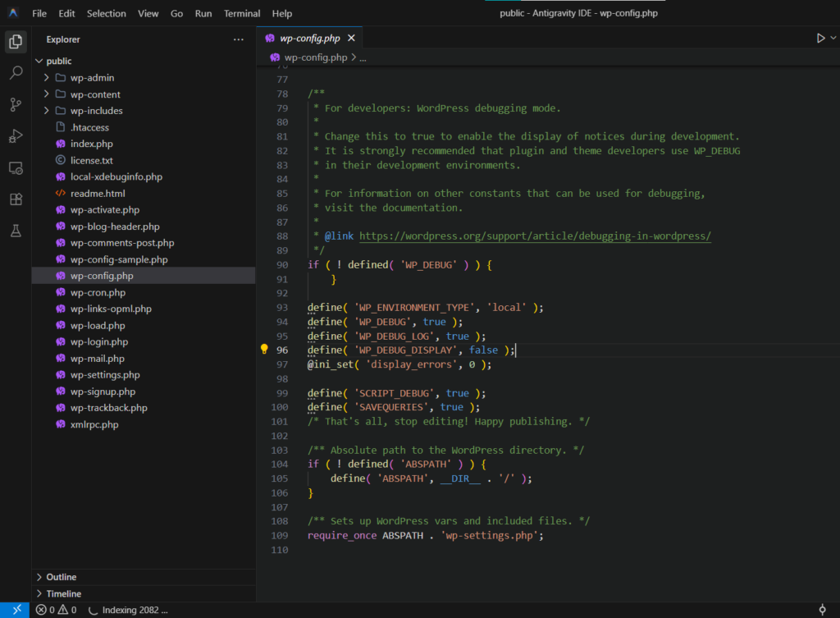840x618 pixels.
Task: Open index.php in the explorer
Action: pos(144,144)
